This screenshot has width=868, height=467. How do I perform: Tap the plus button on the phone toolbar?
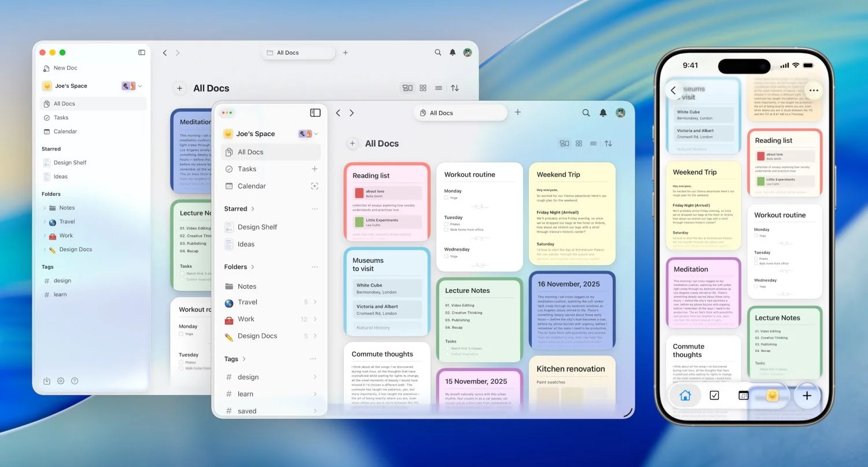click(x=807, y=395)
